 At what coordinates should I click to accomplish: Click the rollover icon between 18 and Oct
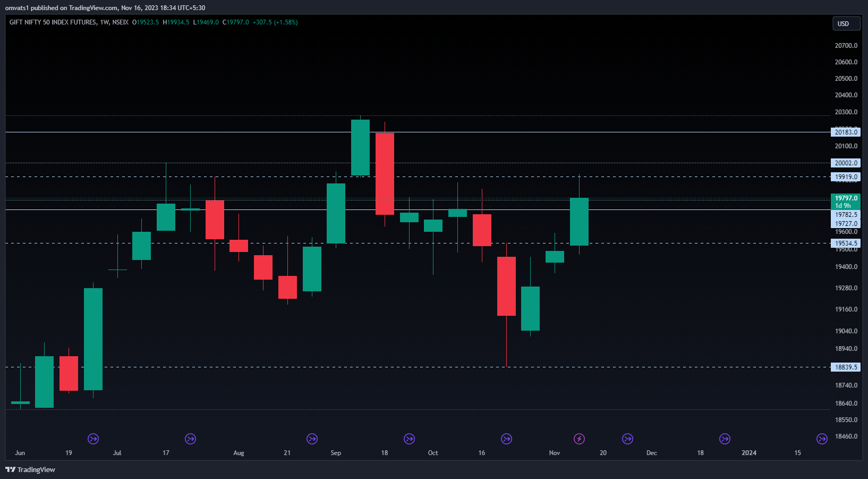tap(409, 439)
